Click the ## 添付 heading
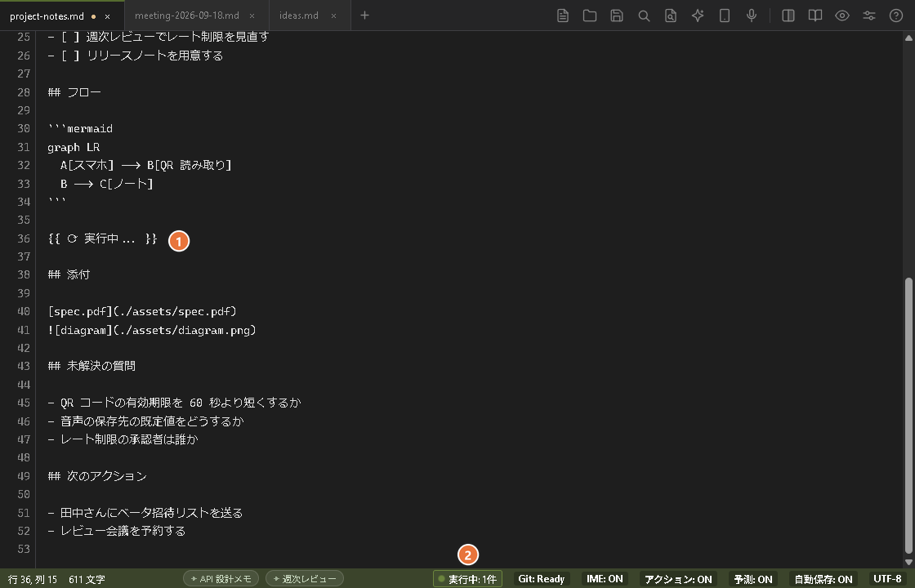Screen dimensions: 915x588 coord(69,274)
